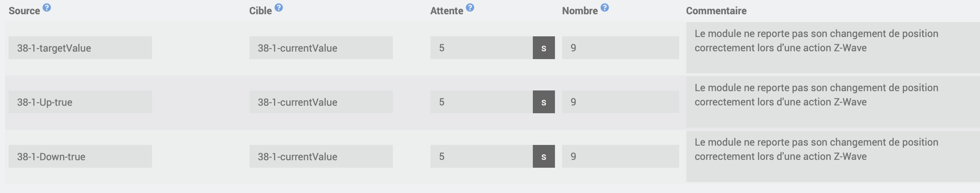Viewport: 980px width, 193px height.
Task: Select the Cible field in the targetValue row
Action: [321, 48]
